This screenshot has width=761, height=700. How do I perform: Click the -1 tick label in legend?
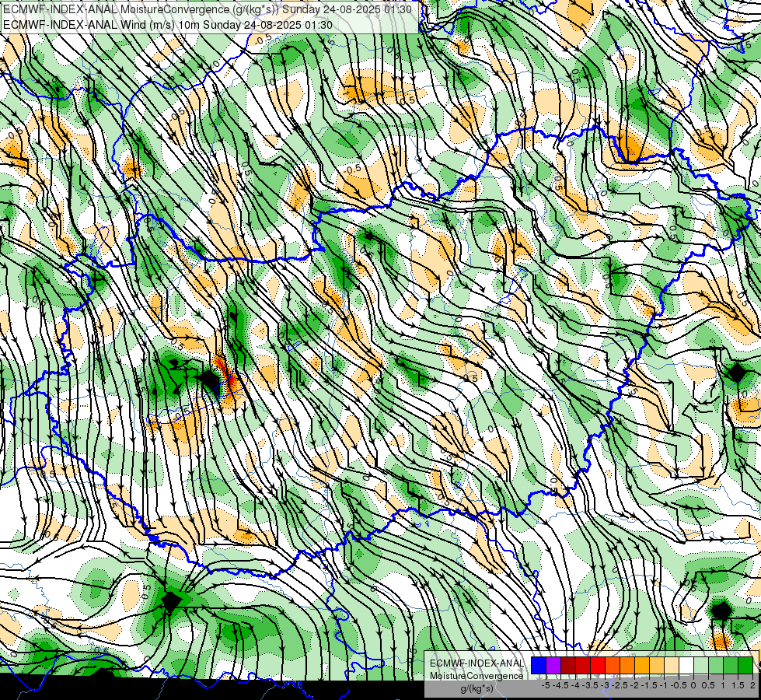(664, 685)
